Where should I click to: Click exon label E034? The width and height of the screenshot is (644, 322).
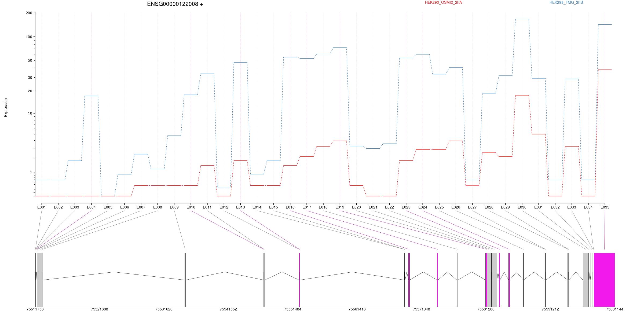pos(588,207)
